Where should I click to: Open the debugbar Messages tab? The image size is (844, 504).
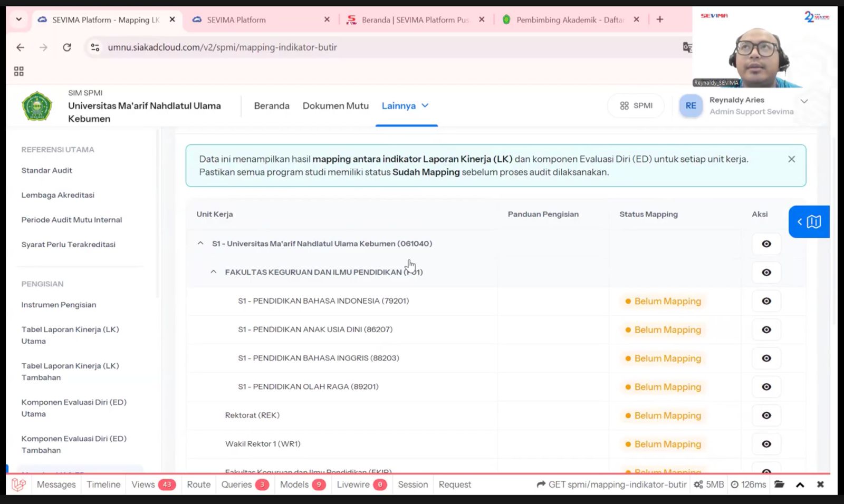point(56,484)
